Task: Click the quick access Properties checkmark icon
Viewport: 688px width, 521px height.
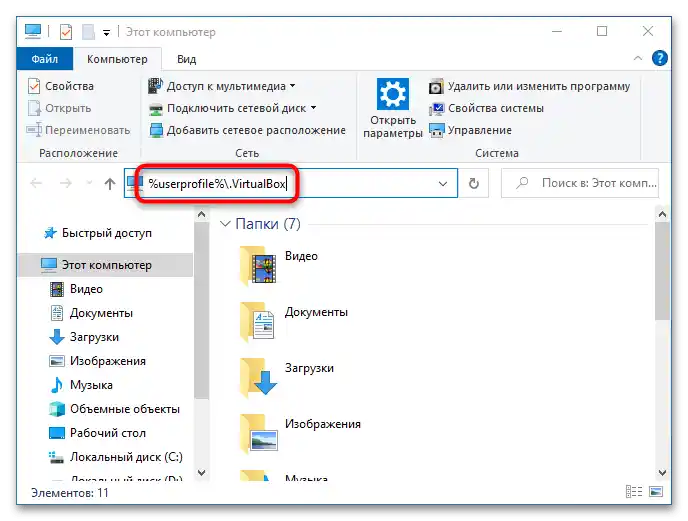Action: 66,32
